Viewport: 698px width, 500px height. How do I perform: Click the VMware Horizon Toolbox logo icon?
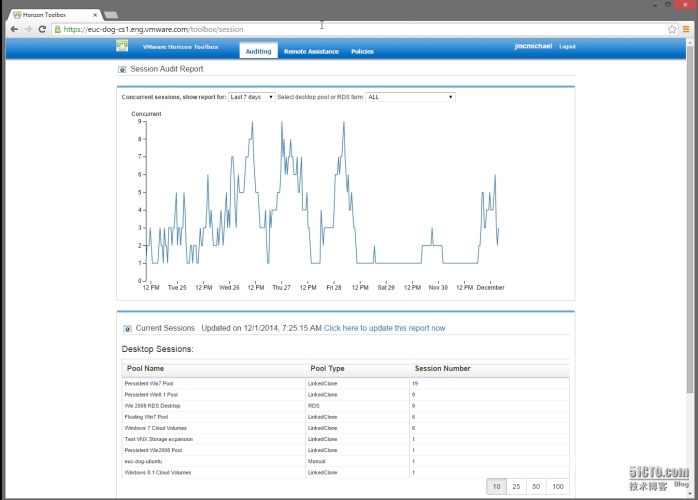tap(122, 45)
